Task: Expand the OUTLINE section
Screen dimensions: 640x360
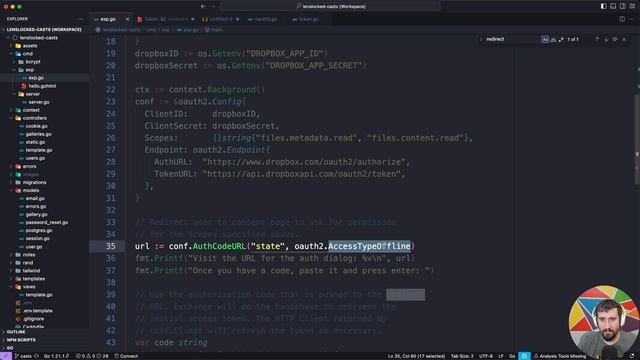Action: [x=16, y=332]
